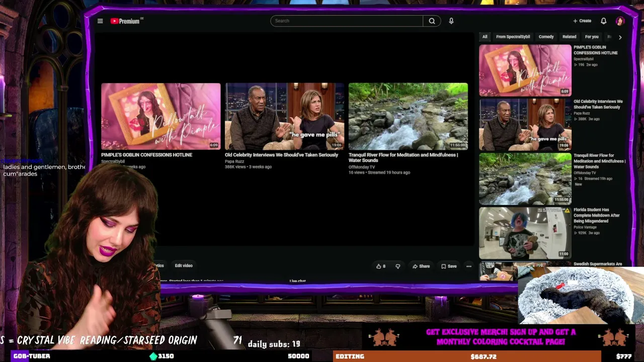Open the sidebar Police Vantage channel name
The image size is (644, 362).
(x=585, y=227)
